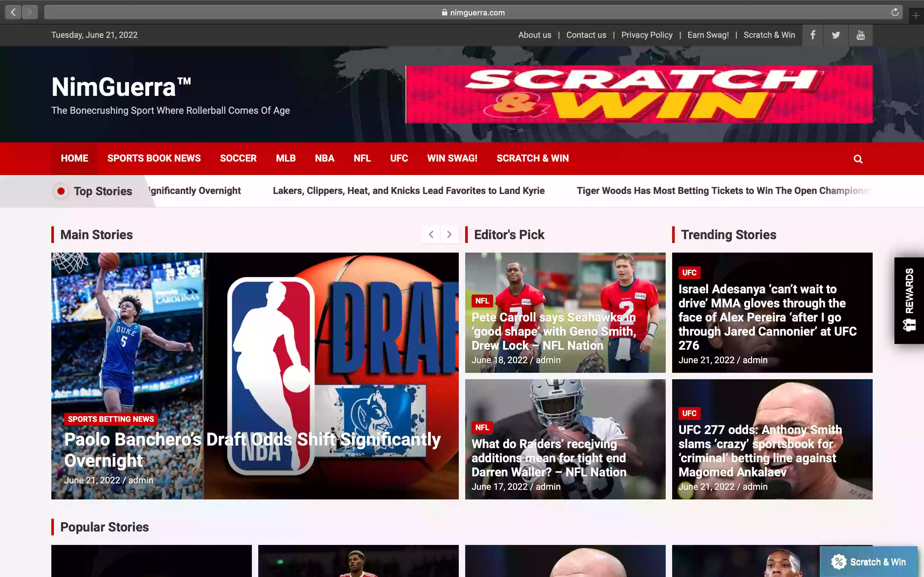Go to Sports Book News section
Image resolution: width=924 pixels, height=577 pixels.
[154, 158]
